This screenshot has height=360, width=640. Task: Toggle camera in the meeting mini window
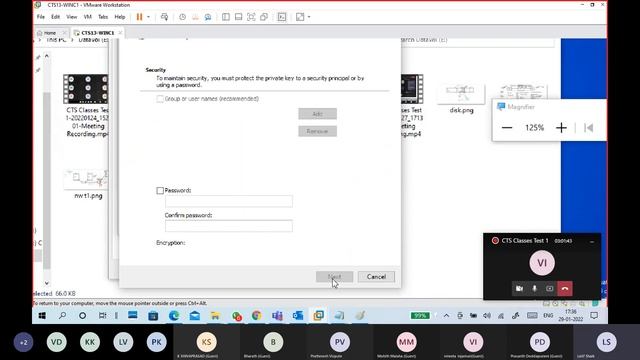tap(519, 289)
